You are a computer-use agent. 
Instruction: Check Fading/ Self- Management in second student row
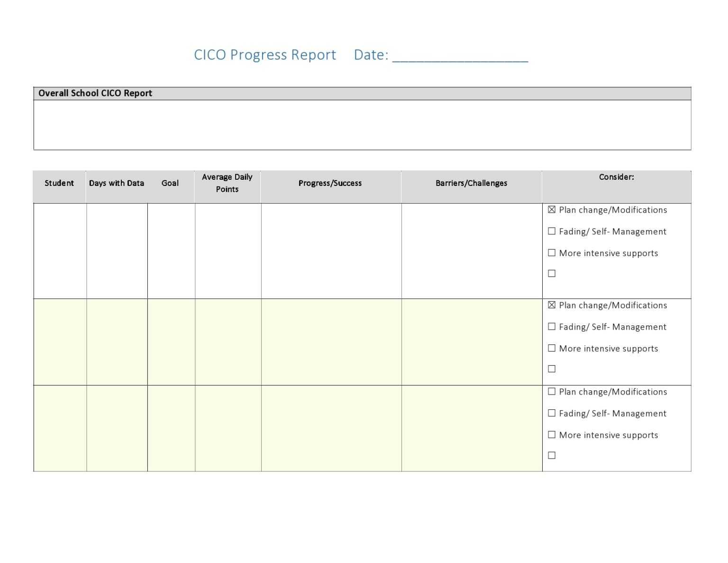click(552, 327)
